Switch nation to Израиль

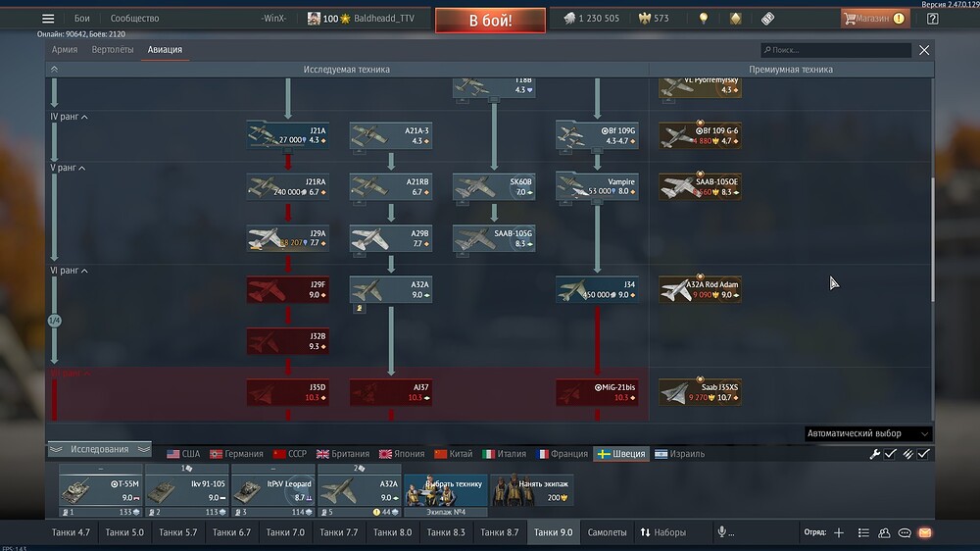coord(679,454)
